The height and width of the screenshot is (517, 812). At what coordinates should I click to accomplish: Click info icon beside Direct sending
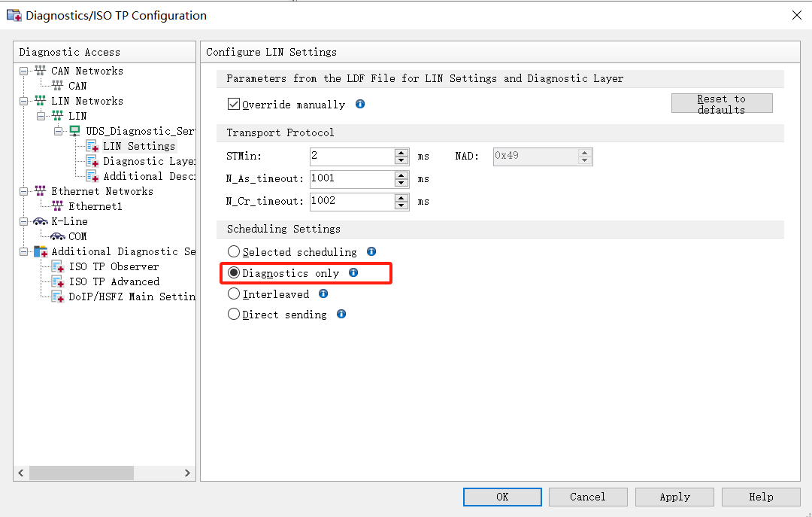[x=341, y=314]
